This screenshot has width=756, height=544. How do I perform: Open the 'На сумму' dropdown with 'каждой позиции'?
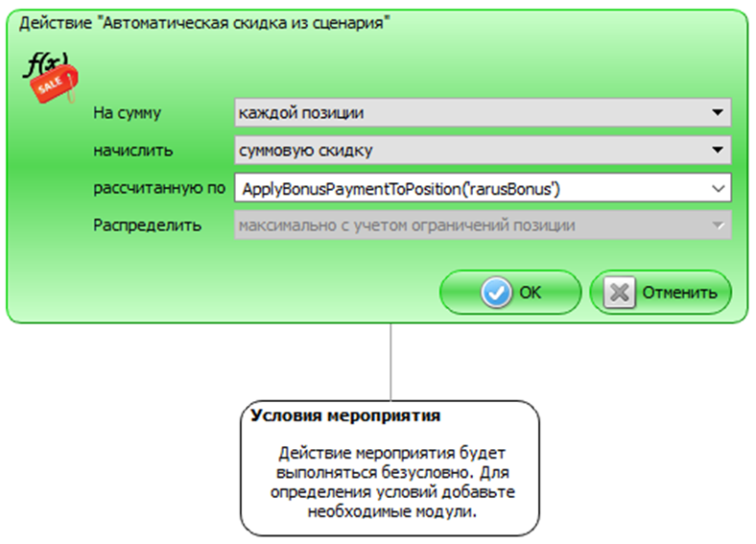483,112
